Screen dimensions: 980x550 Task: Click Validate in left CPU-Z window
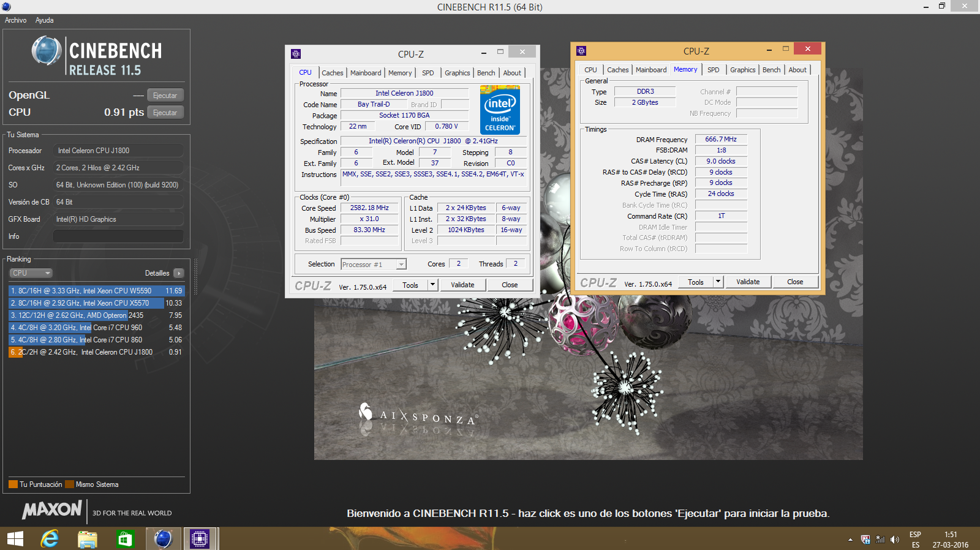(462, 285)
